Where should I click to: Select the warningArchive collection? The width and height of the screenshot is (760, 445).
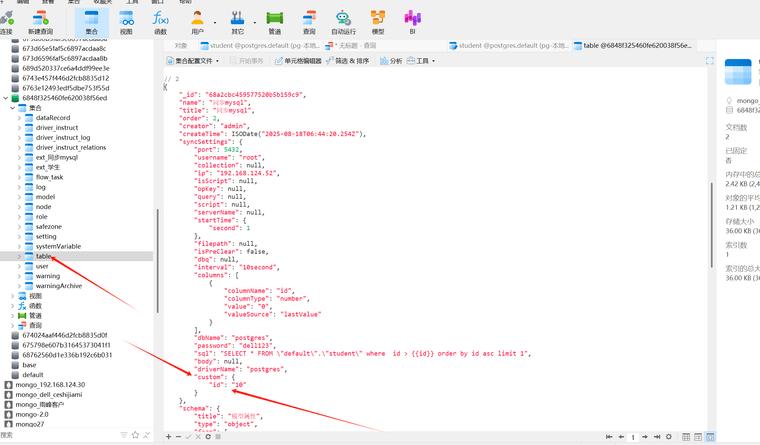coord(59,286)
